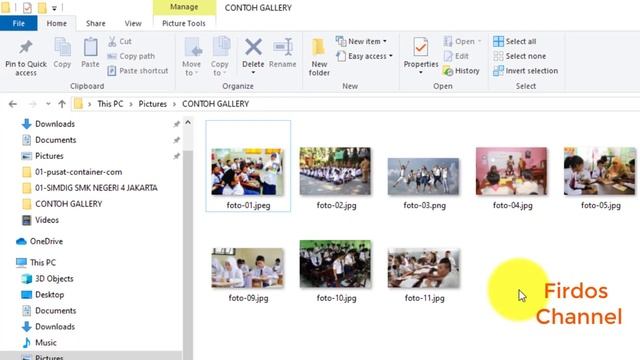This screenshot has width=640, height=360.
Task: Select foto-03.png thumbnail
Action: 423,176
